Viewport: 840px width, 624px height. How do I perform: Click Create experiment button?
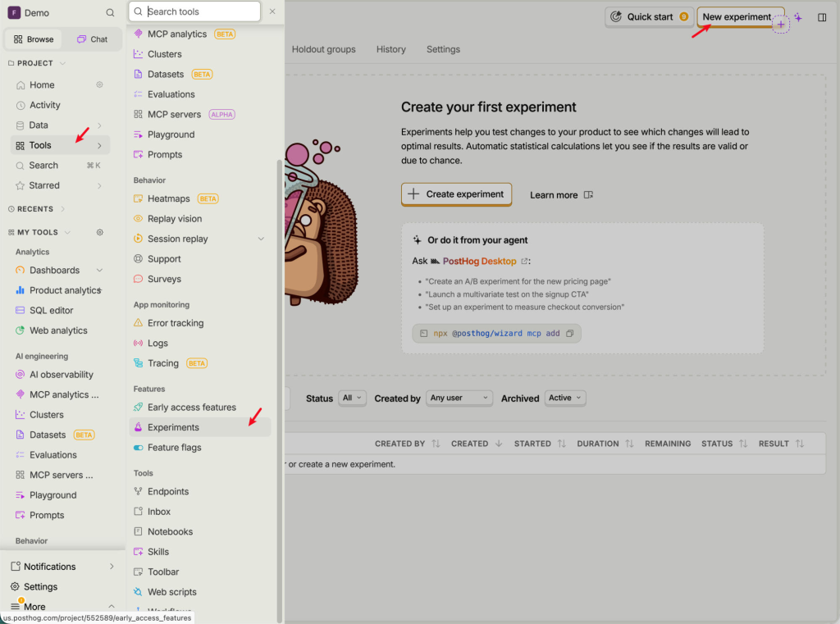(456, 194)
